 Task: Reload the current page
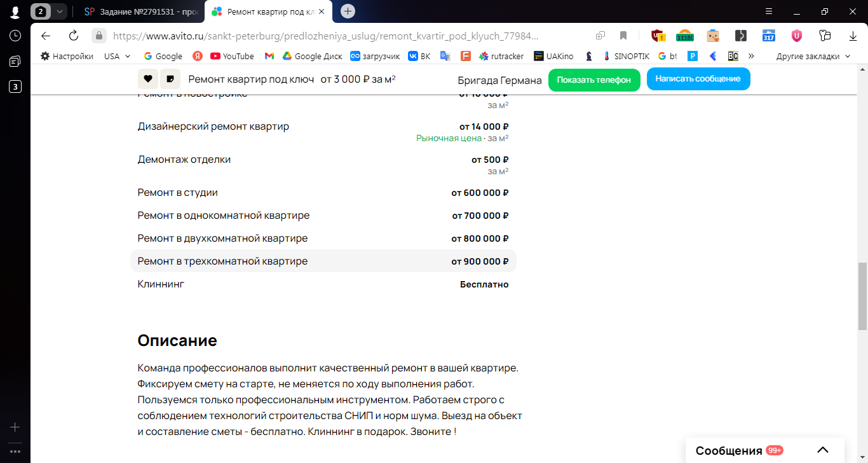[x=73, y=36]
